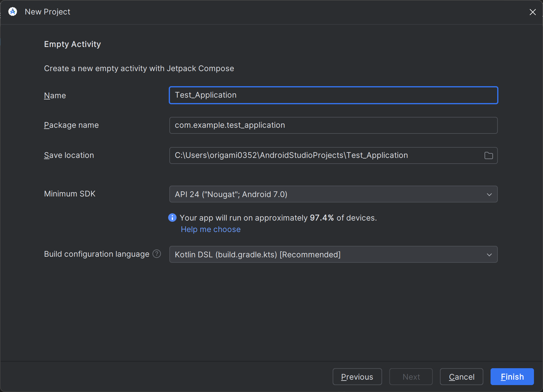Screen dimensions: 543x392
Task: Click the New Project window title
Action: pos(47,12)
